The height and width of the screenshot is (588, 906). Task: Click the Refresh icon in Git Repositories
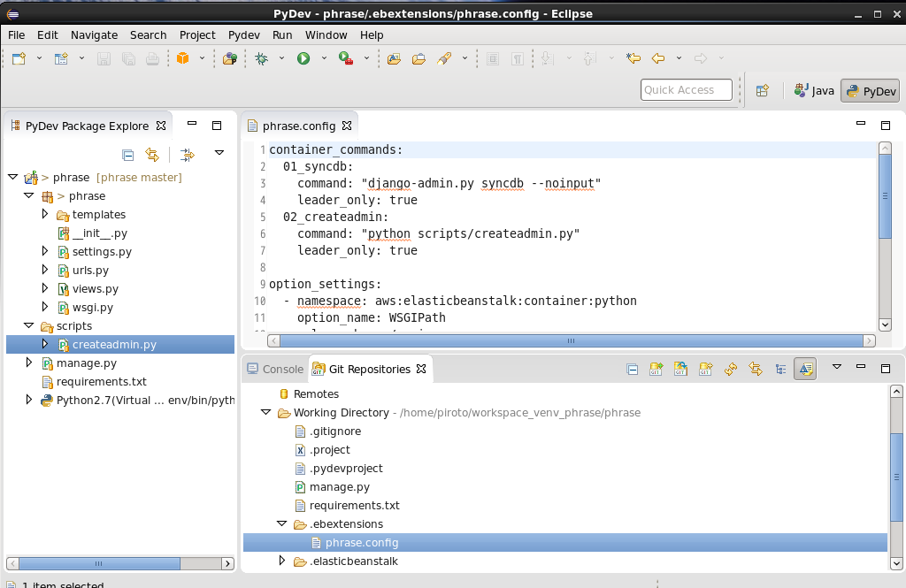731,370
